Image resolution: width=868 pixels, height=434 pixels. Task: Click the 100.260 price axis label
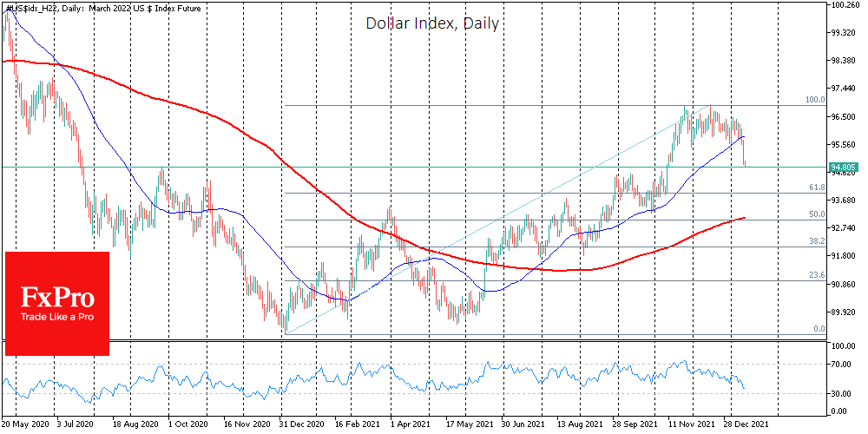coord(846,5)
